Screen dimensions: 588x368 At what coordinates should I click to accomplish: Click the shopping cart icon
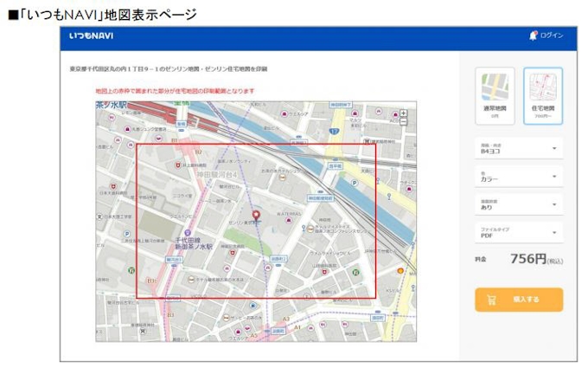click(x=492, y=300)
